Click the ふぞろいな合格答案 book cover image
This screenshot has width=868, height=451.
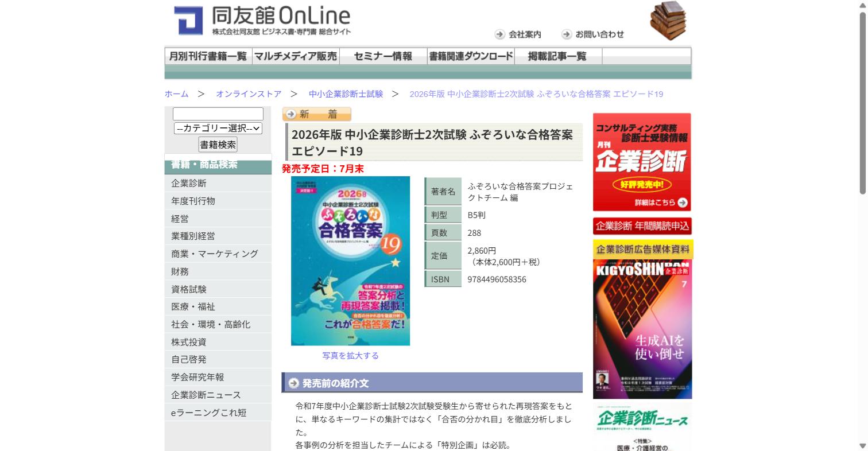(350, 261)
